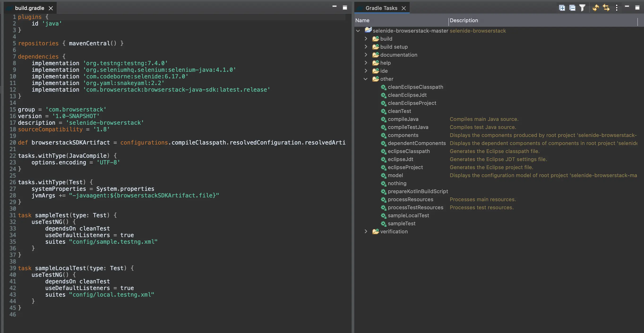Maximize the build.gradle editor pane
Viewport: 644px width, 333px height.
coord(345,8)
